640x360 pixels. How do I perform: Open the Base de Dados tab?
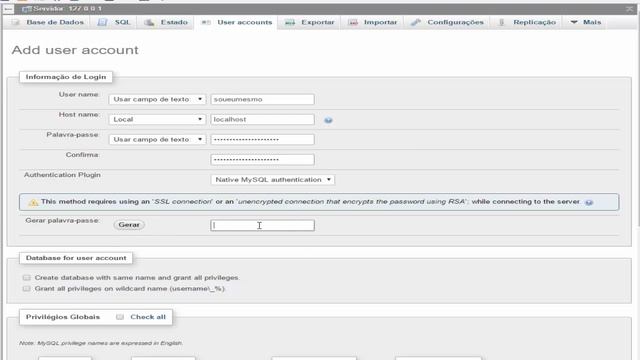point(48,22)
